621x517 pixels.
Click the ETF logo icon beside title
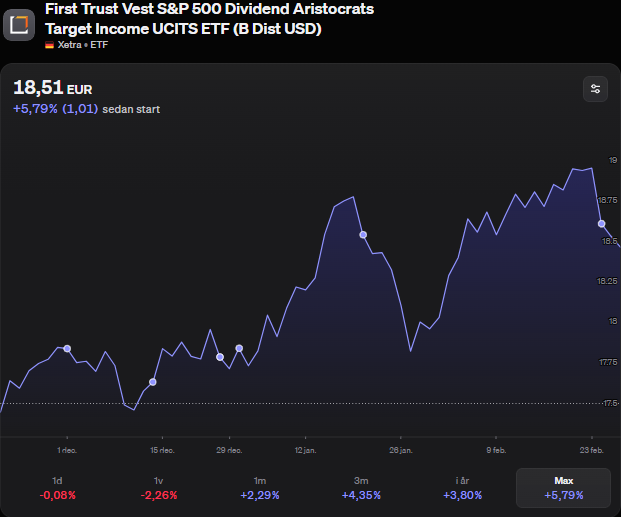(x=19, y=25)
